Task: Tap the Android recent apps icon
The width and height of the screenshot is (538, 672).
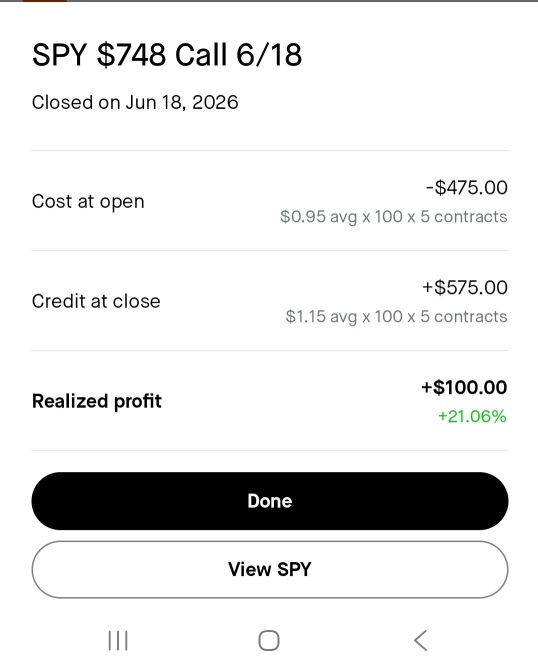Action: (118, 640)
